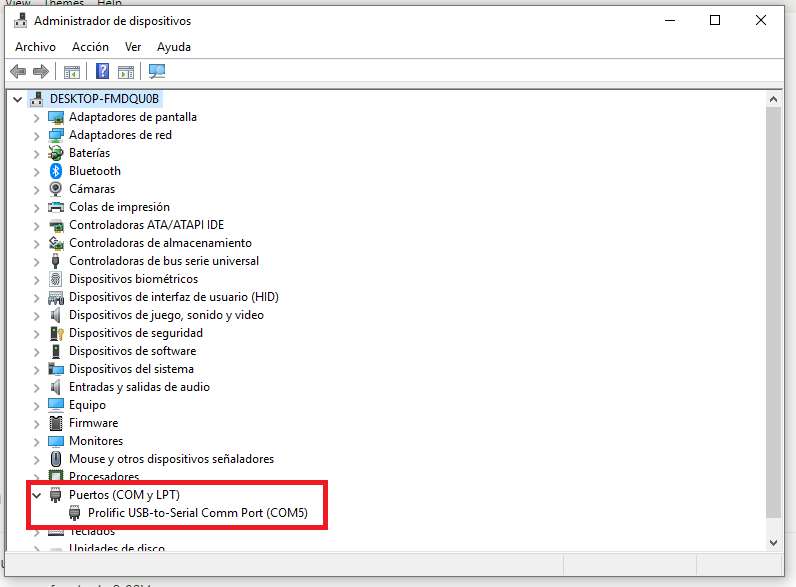796x587 pixels.
Task: Click the Back arrow toolbar icon
Action: pyautogui.click(x=18, y=71)
